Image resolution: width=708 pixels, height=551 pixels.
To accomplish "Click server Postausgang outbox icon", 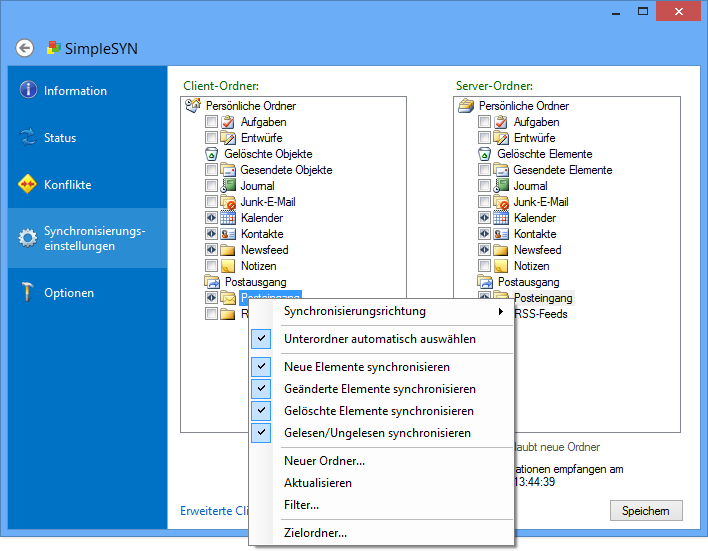I will 485,282.
